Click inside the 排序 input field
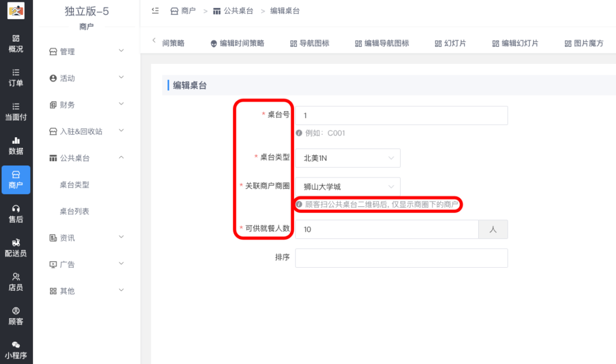 [401, 257]
